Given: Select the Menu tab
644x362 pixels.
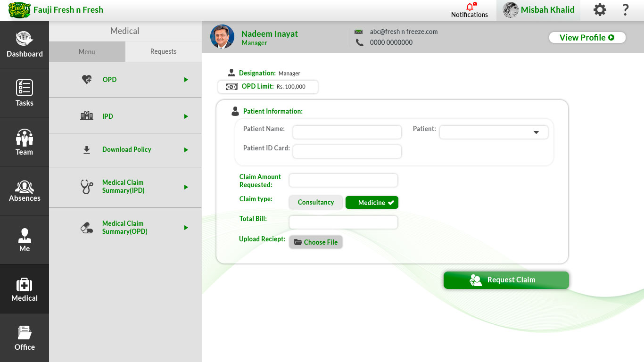Looking at the screenshot, I should [x=87, y=51].
